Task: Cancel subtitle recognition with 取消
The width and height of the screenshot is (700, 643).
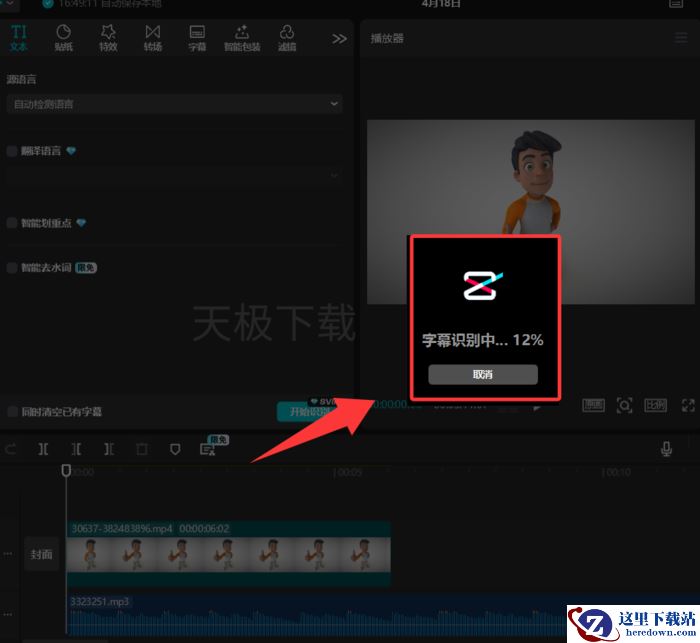Action: pyautogui.click(x=483, y=374)
